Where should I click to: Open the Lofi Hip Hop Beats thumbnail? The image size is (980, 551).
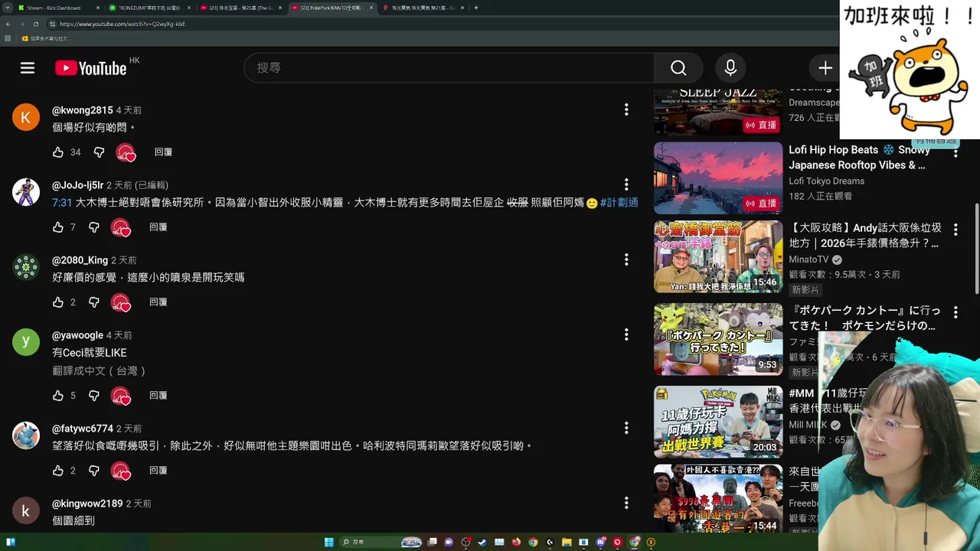pos(718,178)
